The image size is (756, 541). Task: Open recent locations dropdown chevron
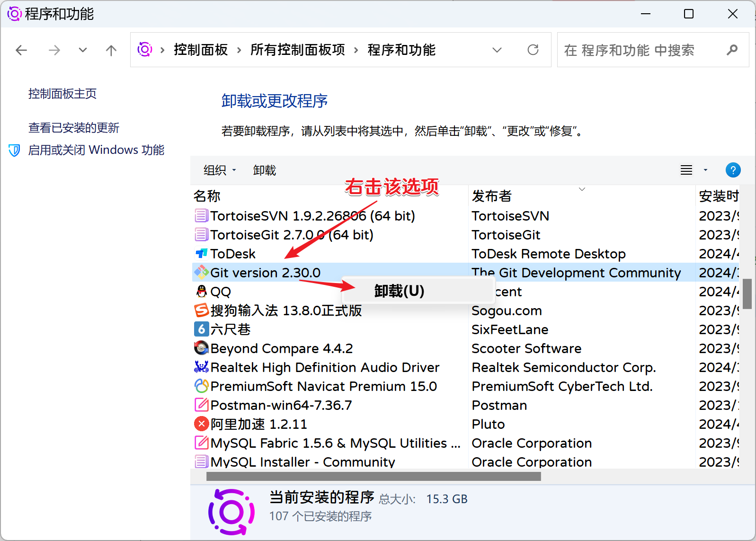point(83,50)
